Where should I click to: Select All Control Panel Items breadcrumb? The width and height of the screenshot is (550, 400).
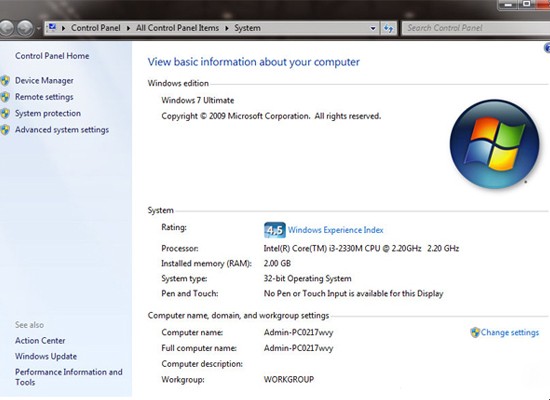(177, 28)
